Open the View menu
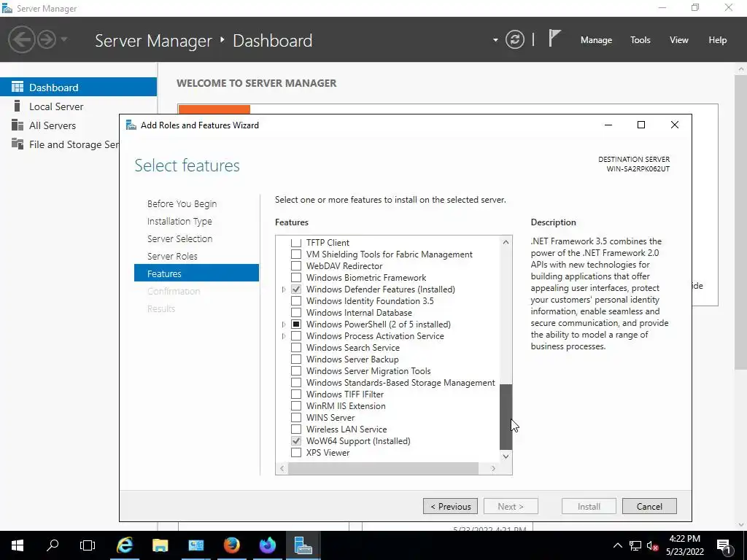 (679, 40)
